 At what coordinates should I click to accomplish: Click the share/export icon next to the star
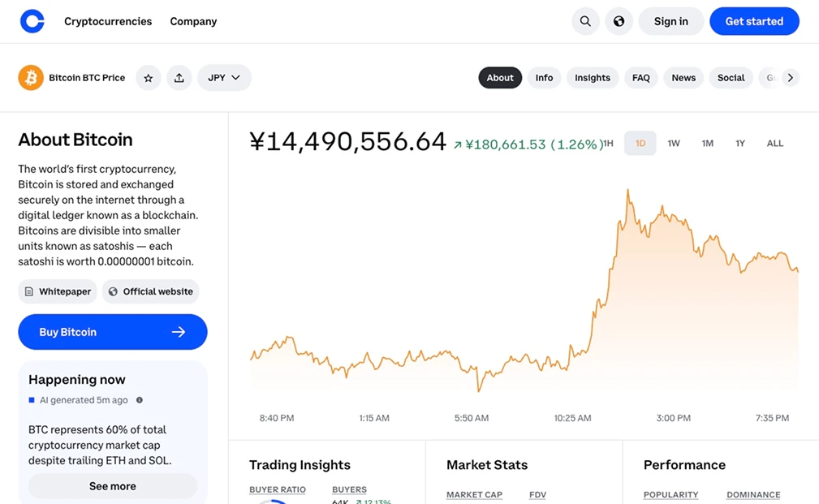pos(179,77)
